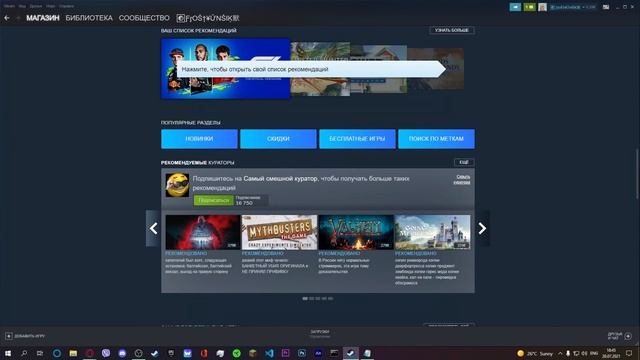Select the first carousel page dot
Viewport: 640px width, 360px height.
[x=305, y=298]
